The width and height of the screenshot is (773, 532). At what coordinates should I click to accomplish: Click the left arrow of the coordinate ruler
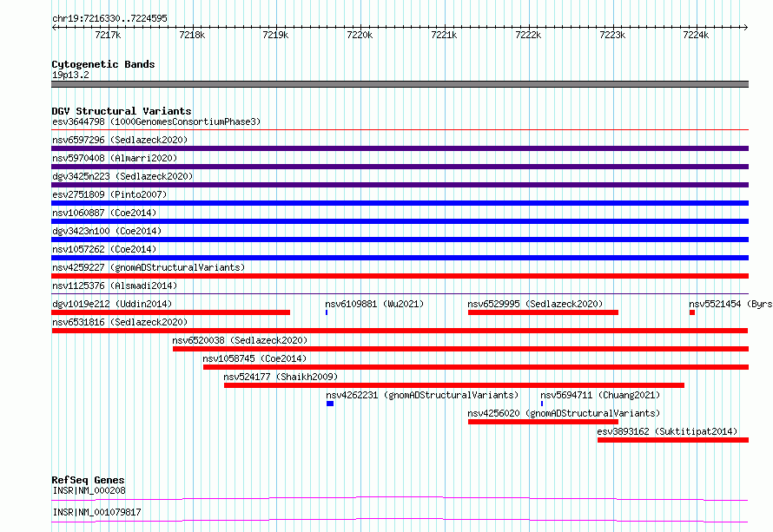tap(55, 28)
